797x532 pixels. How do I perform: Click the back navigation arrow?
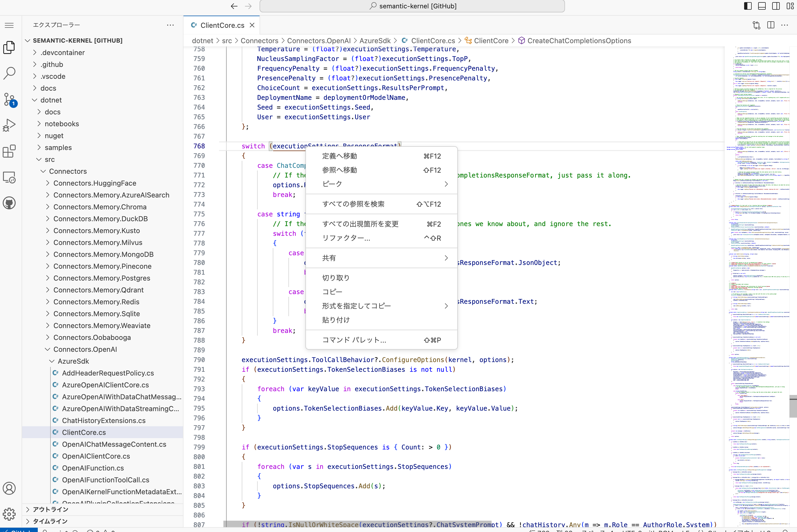tap(234, 6)
